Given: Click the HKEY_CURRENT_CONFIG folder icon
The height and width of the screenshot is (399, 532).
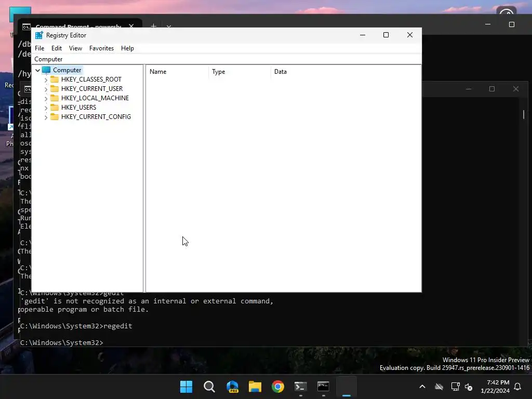Looking at the screenshot, I should [x=54, y=117].
